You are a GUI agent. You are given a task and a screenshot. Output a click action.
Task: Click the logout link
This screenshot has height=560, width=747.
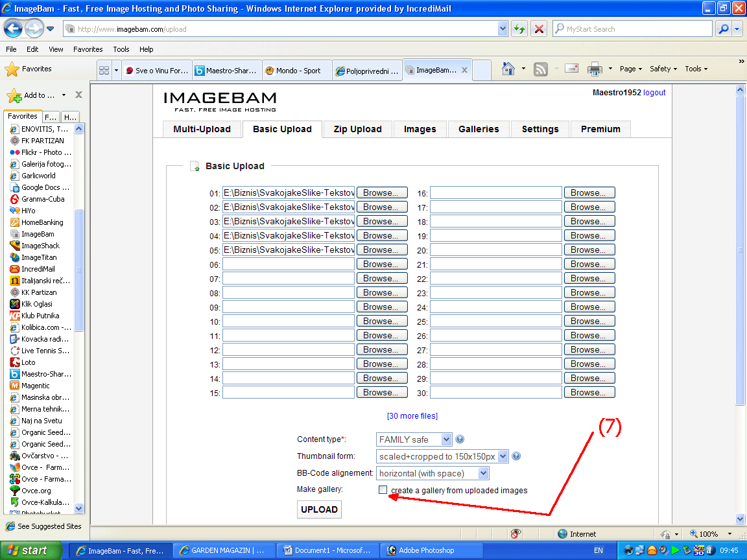[654, 93]
